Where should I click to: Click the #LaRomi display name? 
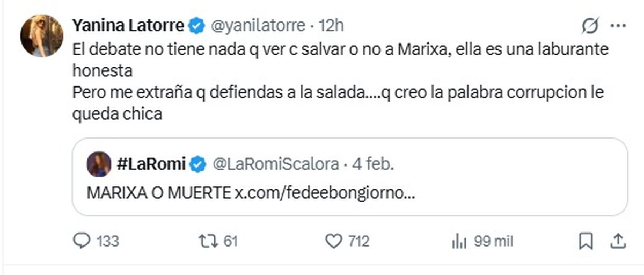[x=150, y=164]
